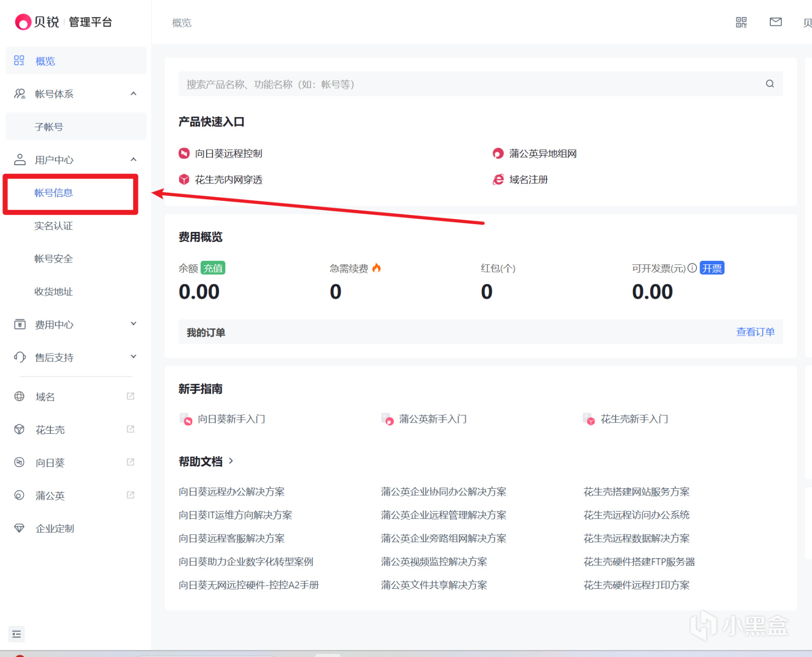Click the 向日葵 sidebar icon
The width and height of the screenshot is (812, 657).
pos(19,462)
